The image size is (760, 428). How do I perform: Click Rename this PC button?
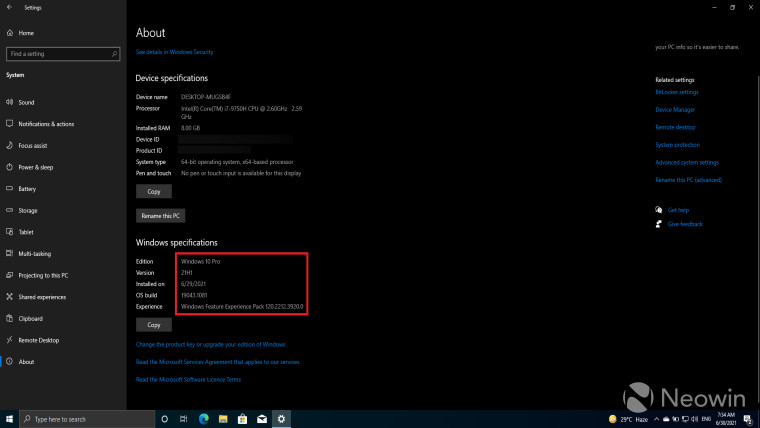[160, 216]
